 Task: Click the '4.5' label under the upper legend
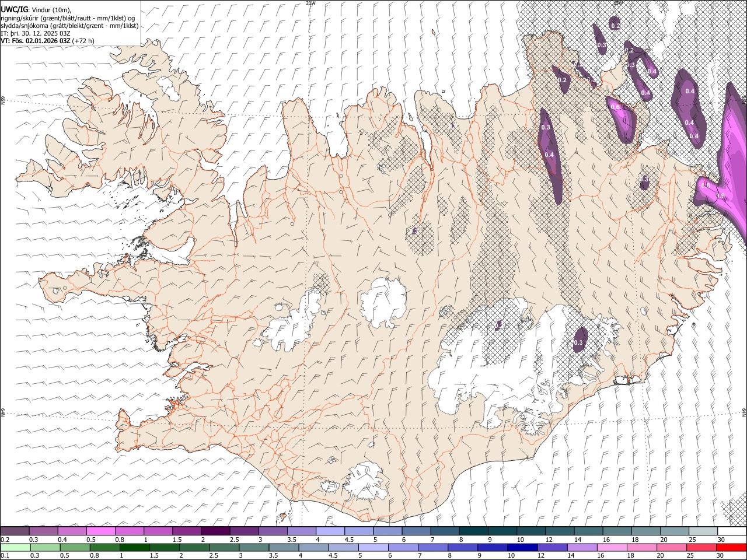[349, 540]
